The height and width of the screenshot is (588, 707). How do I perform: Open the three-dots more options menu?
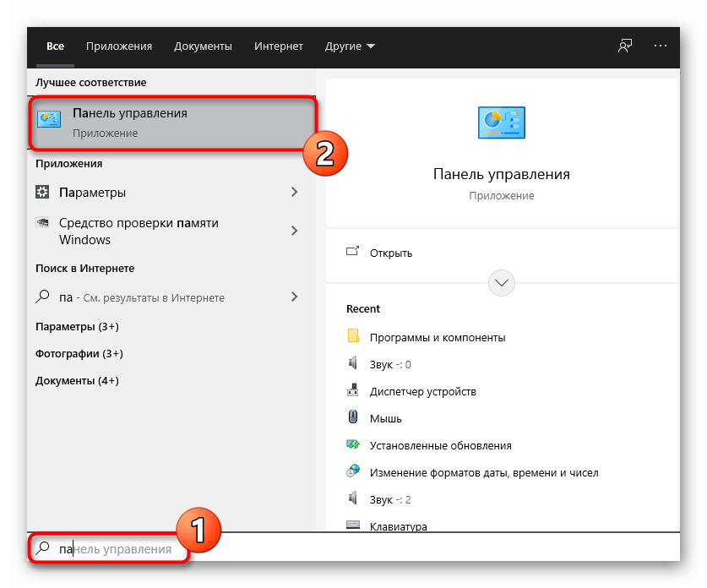(x=661, y=46)
